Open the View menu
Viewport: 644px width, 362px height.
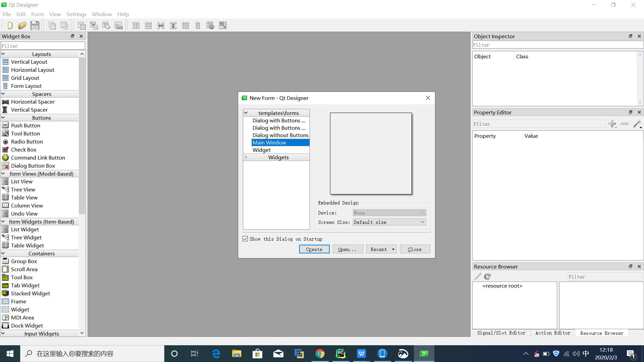[x=54, y=14]
